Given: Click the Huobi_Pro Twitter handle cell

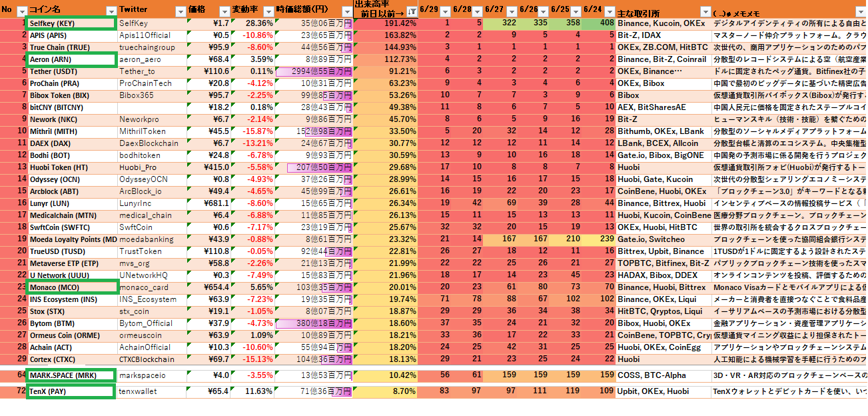Looking at the screenshot, I should [x=152, y=167].
